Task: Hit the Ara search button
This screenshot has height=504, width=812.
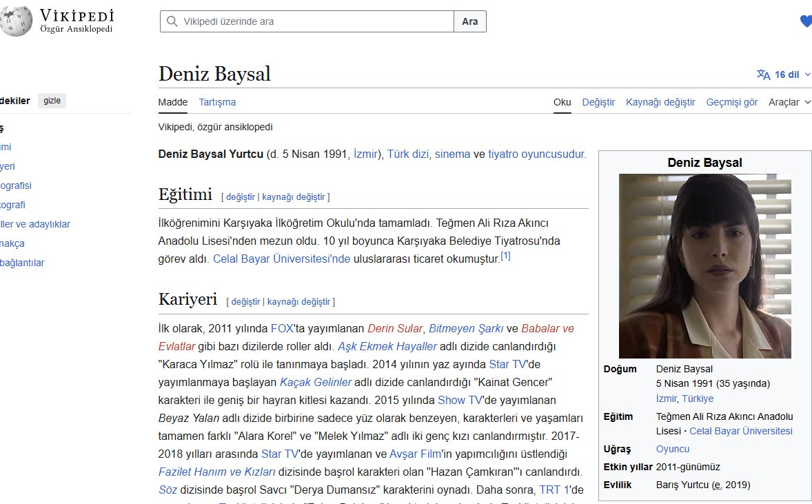Action: click(469, 21)
